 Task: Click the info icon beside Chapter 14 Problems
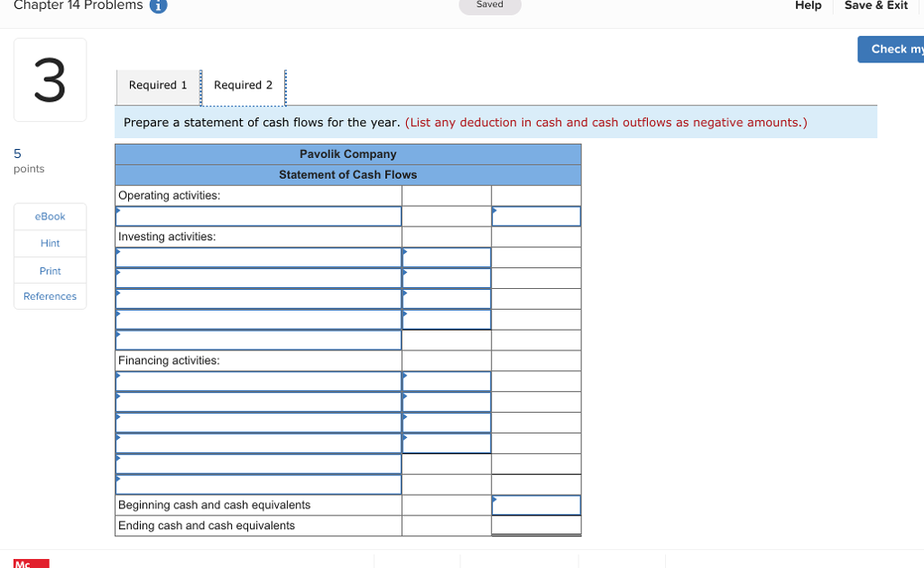pyautogui.click(x=160, y=5)
